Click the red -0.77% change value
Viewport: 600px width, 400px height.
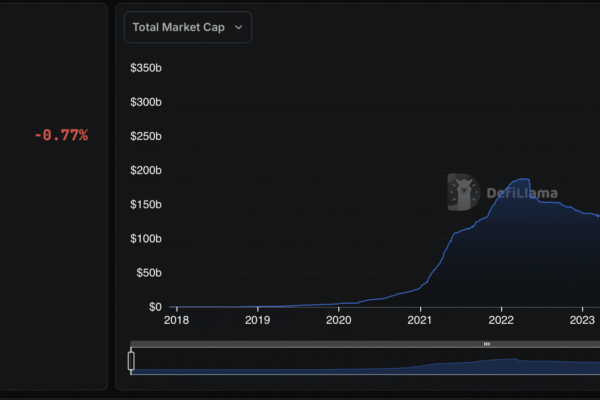[x=61, y=135]
